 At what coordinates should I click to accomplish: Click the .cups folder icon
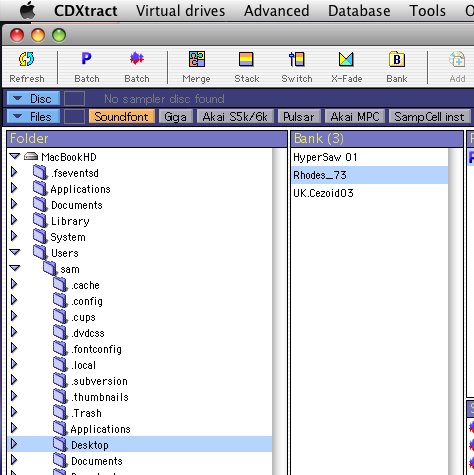click(60, 316)
